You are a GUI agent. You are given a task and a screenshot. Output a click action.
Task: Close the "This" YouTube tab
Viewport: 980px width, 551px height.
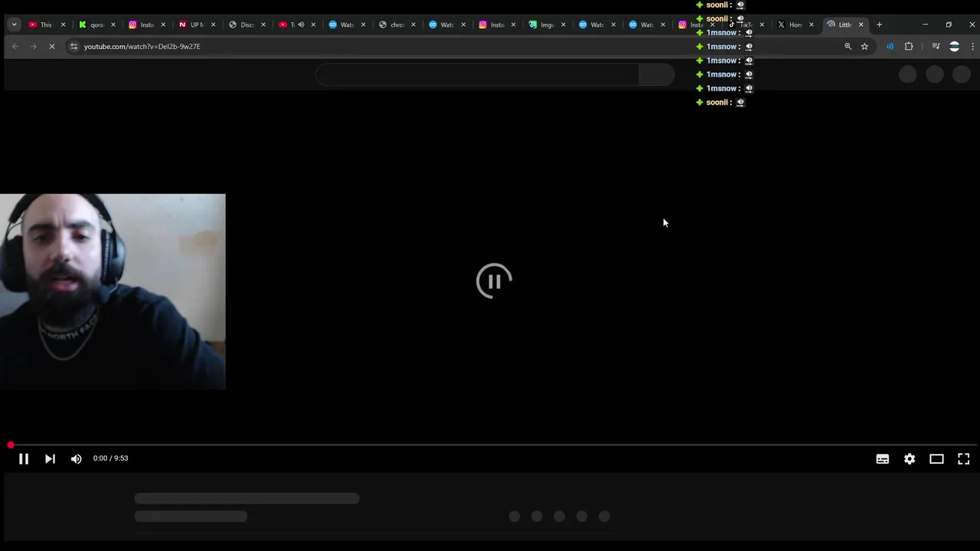tap(63, 24)
